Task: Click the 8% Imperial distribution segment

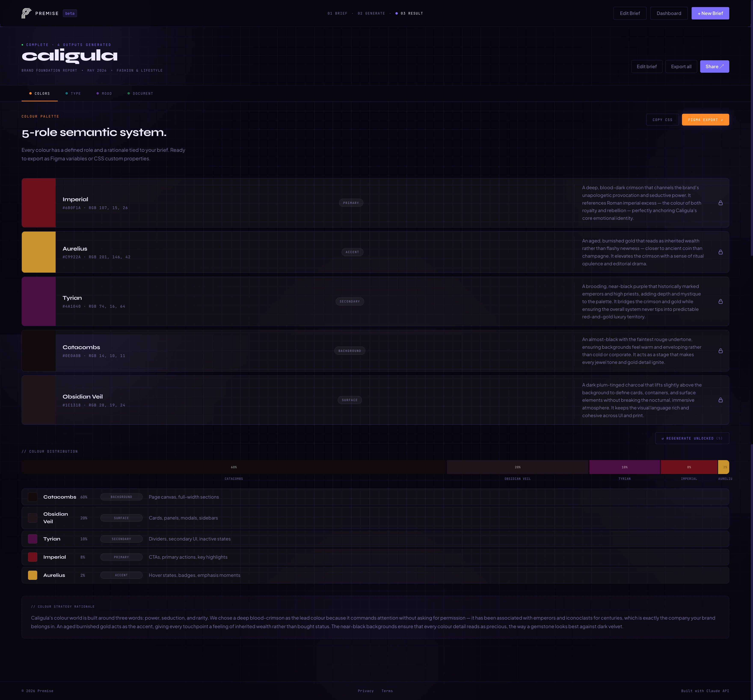Action: (x=689, y=467)
